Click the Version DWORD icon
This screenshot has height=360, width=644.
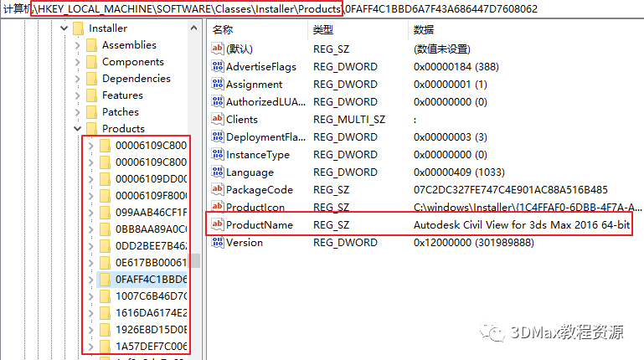click(218, 243)
